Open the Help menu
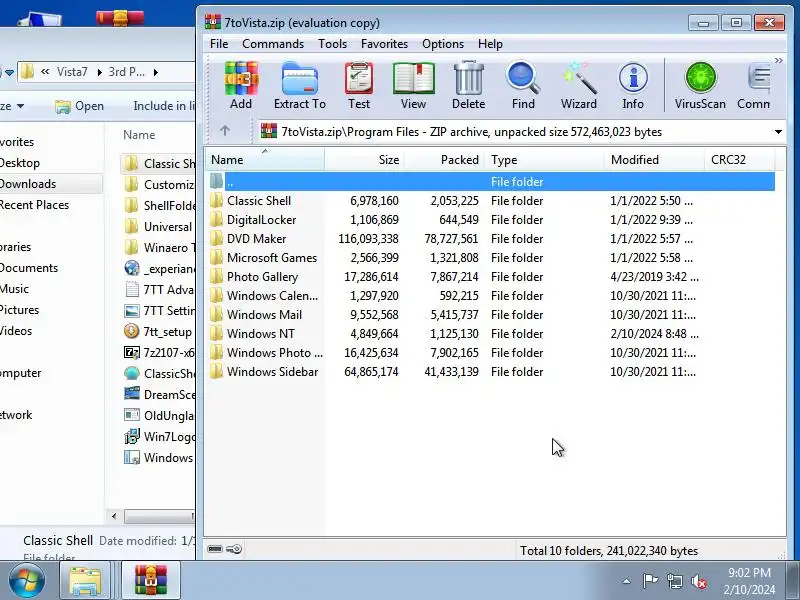The width and height of the screenshot is (800, 600). click(x=490, y=44)
